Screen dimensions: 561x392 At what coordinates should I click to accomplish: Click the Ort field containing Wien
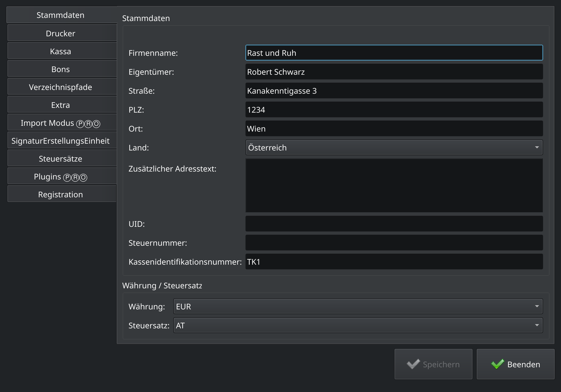pos(394,128)
